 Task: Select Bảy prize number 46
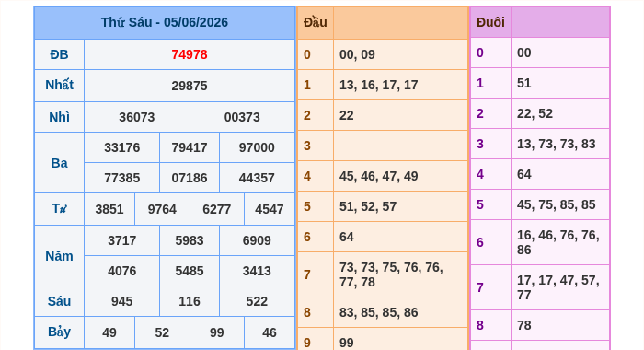coord(269,332)
